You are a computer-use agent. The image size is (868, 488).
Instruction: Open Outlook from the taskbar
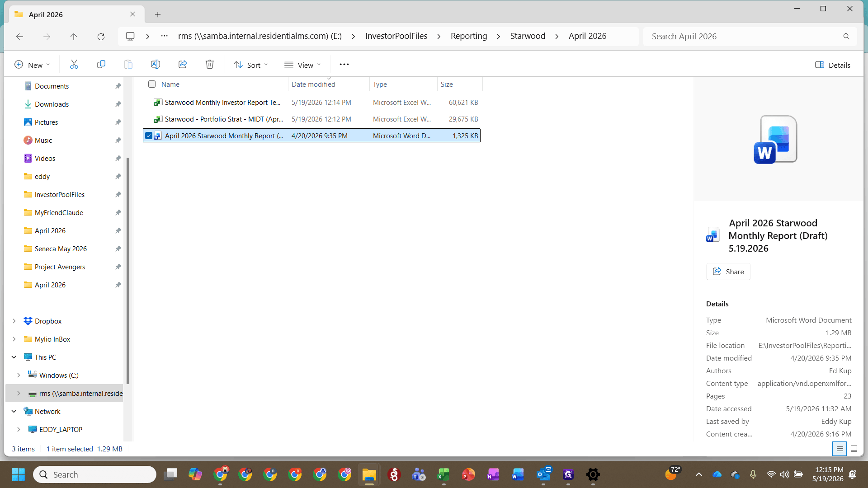(543, 474)
